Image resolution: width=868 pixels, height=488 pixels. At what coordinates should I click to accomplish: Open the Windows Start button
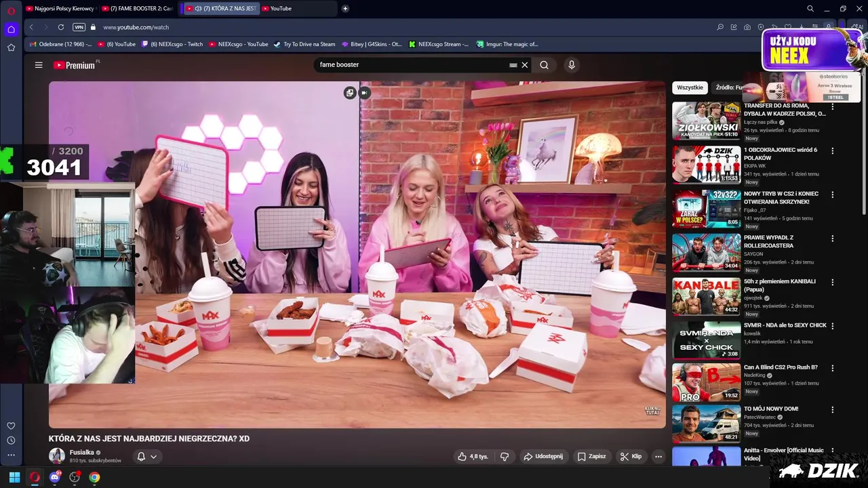coord(14,477)
